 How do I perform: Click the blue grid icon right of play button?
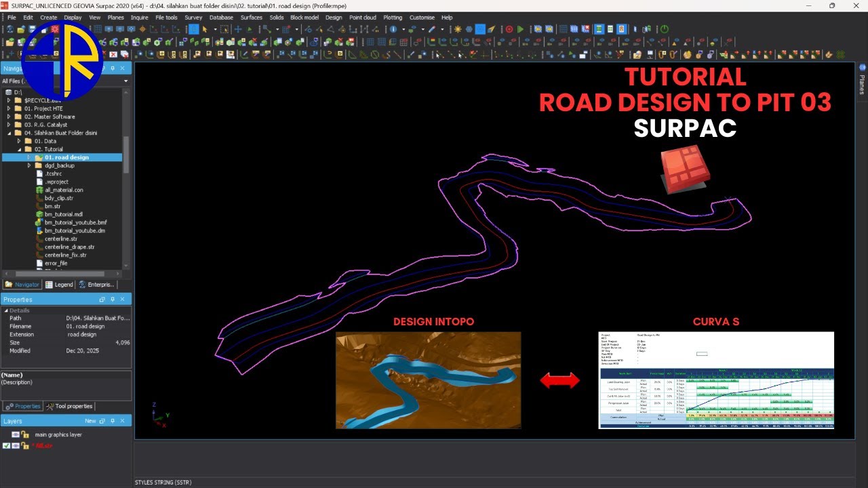point(563,29)
